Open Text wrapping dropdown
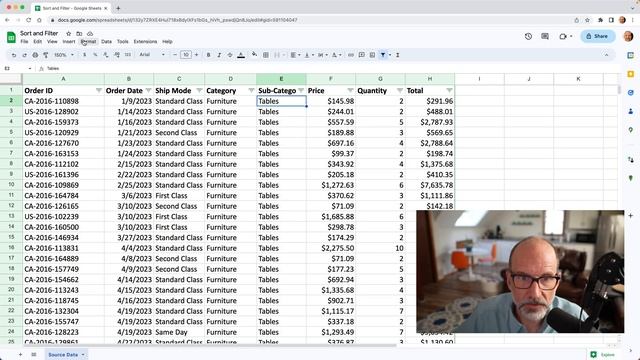640x360 pixels. coord(322,55)
